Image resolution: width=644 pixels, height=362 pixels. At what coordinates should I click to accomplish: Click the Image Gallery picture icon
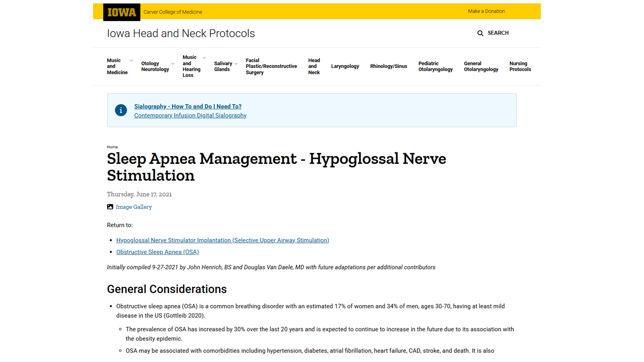pyautogui.click(x=110, y=207)
